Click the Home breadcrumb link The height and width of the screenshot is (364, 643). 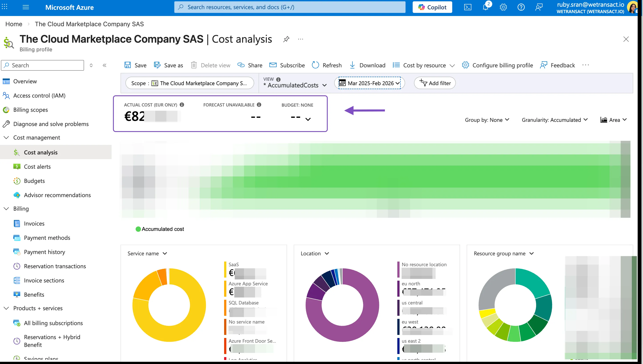(14, 24)
